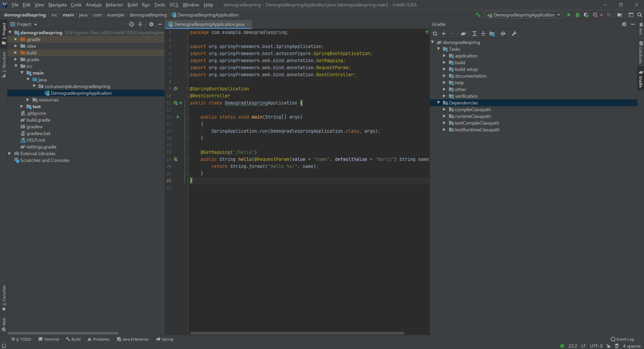Toggle tool window bars visibility icon
644x349 pixels.
4,346
